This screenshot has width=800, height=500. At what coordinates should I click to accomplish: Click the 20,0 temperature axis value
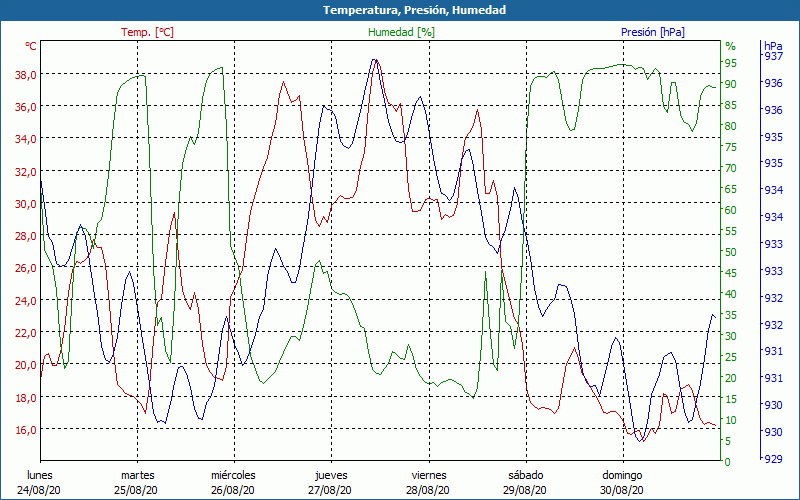(27, 365)
